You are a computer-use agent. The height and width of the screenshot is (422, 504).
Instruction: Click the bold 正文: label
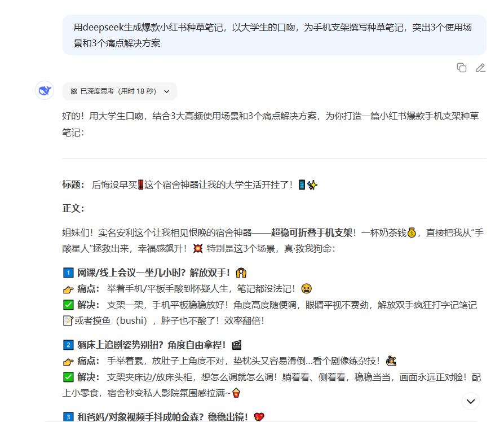[73, 208]
